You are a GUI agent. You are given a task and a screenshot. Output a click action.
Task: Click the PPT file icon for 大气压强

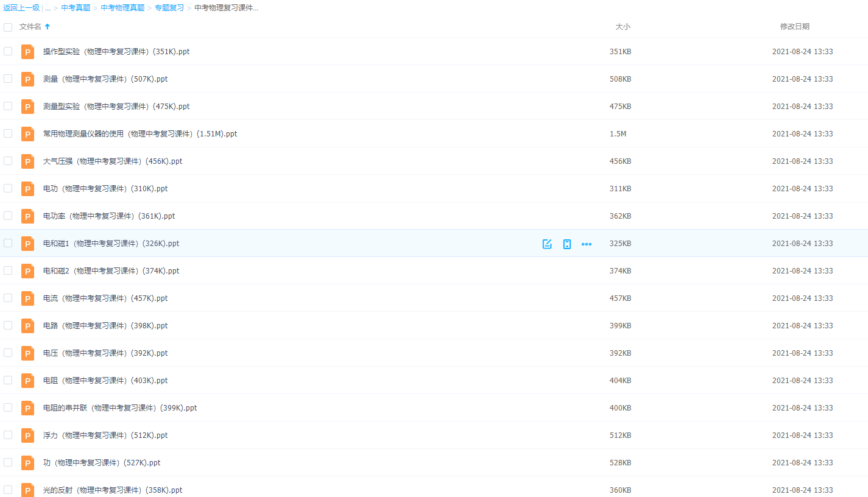(27, 161)
